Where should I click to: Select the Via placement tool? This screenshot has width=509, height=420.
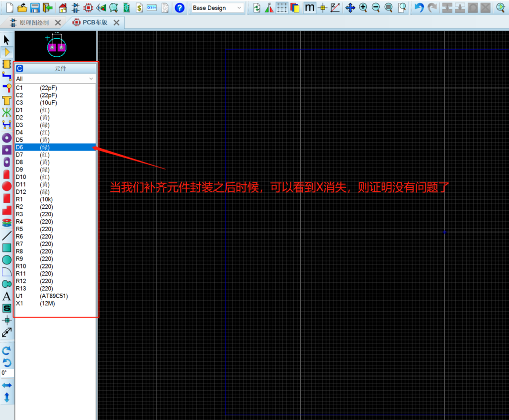[x=6, y=88]
